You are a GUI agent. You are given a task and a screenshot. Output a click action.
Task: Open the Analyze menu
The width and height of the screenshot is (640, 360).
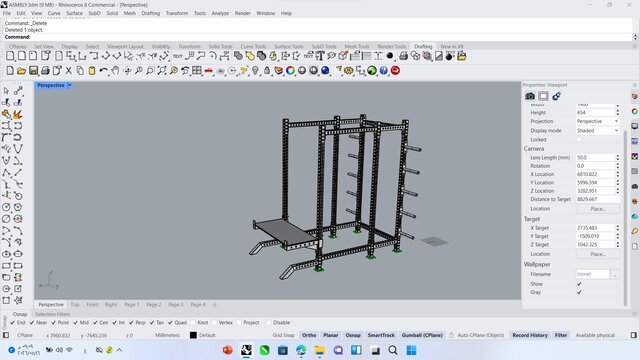[x=220, y=13]
